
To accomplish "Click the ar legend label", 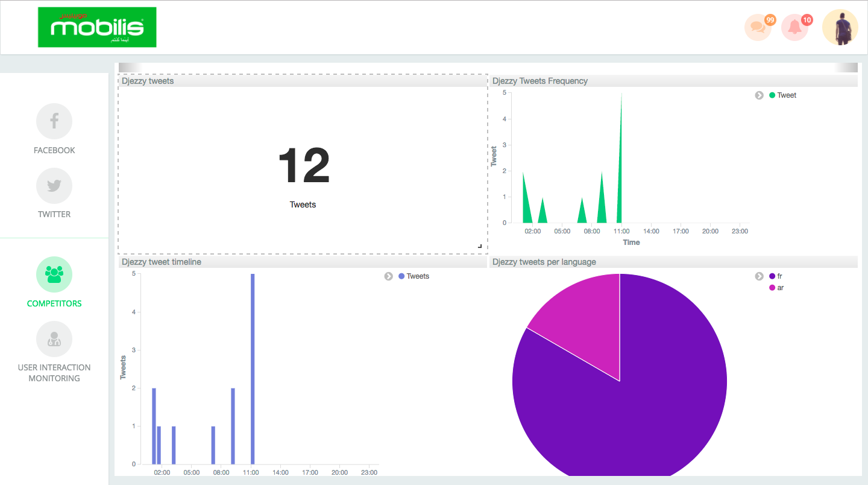I will 780,288.
